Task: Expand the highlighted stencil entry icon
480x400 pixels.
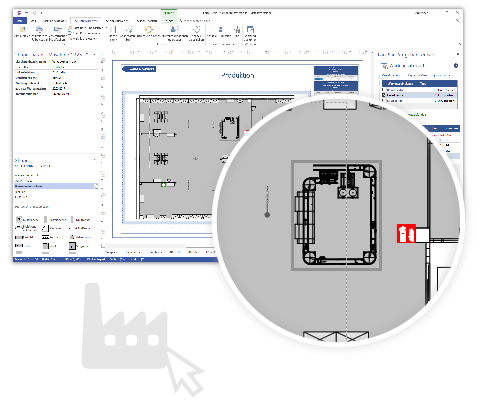Action: (96, 186)
